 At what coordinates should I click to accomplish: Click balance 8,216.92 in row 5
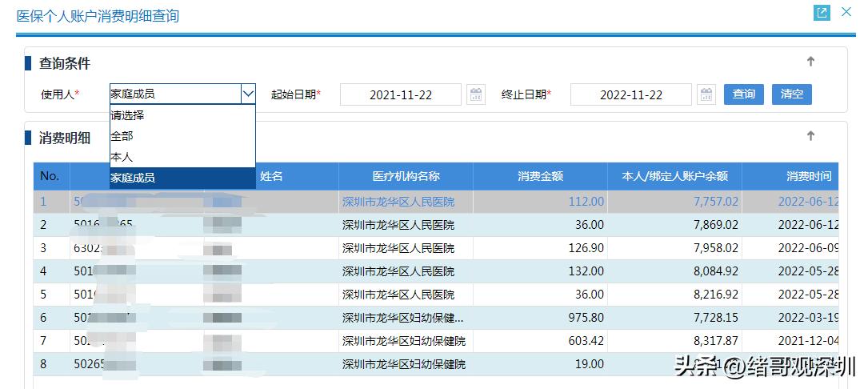716,295
